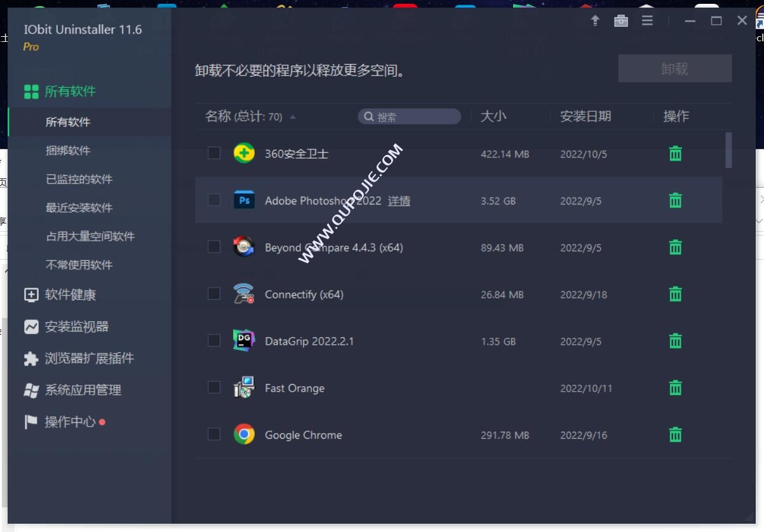Viewport: 764px width, 532px height.
Task: Uninstall Google Chrome with trash icon
Action: pos(675,435)
